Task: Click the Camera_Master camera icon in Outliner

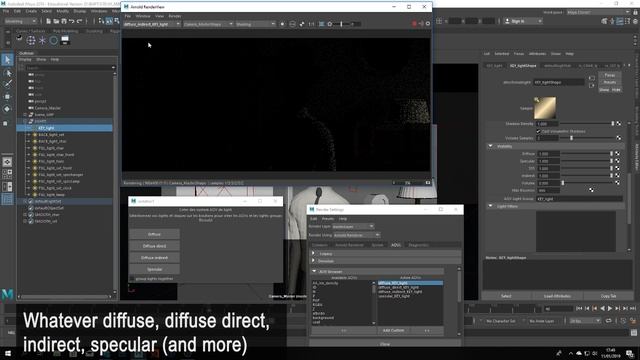Action: point(31,108)
